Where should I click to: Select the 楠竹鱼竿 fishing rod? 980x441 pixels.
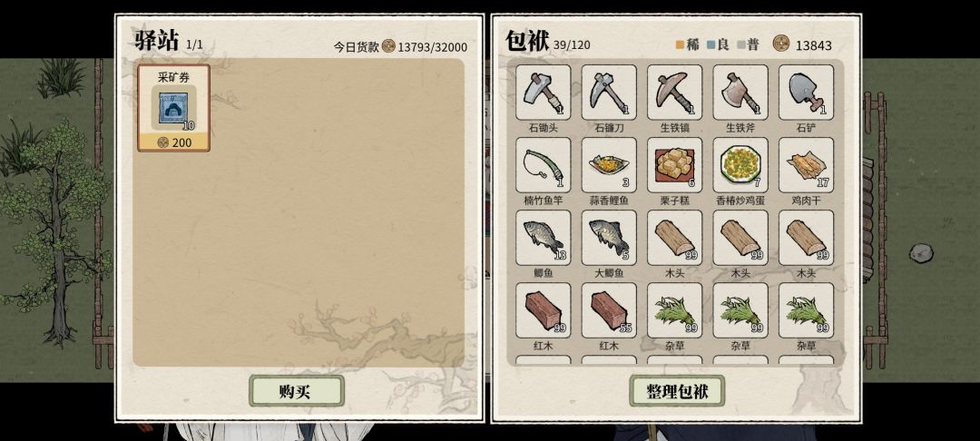544,165
